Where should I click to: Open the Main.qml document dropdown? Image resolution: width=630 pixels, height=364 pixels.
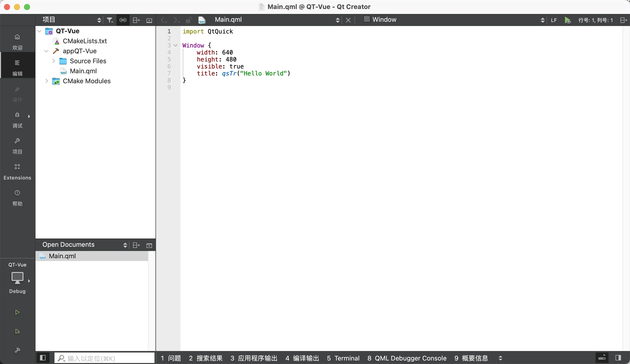276,20
